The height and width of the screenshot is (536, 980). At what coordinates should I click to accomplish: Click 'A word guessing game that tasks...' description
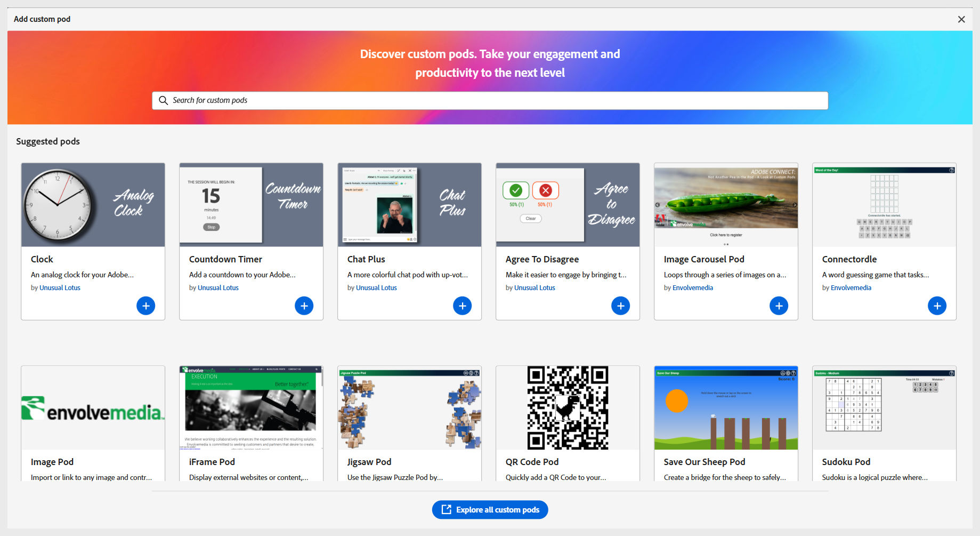pos(875,275)
